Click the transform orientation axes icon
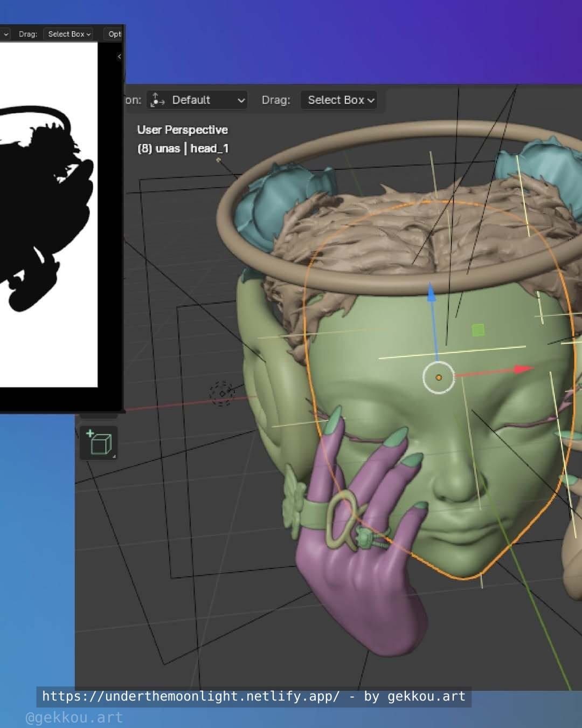Image resolution: width=582 pixels, height=728 pixels. (x=157, y=100)
